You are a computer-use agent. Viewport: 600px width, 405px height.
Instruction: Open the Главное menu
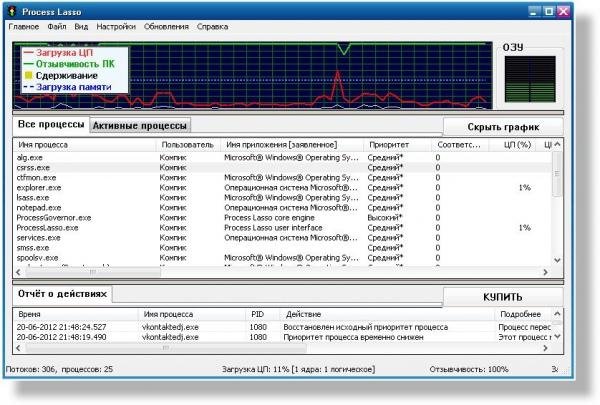coord(24,27)
